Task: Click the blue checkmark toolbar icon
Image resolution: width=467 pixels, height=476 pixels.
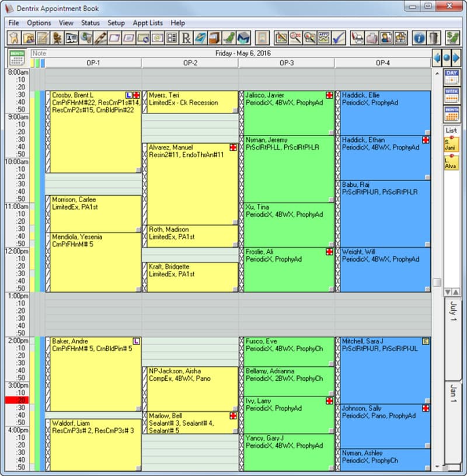Action: [339, 38]
